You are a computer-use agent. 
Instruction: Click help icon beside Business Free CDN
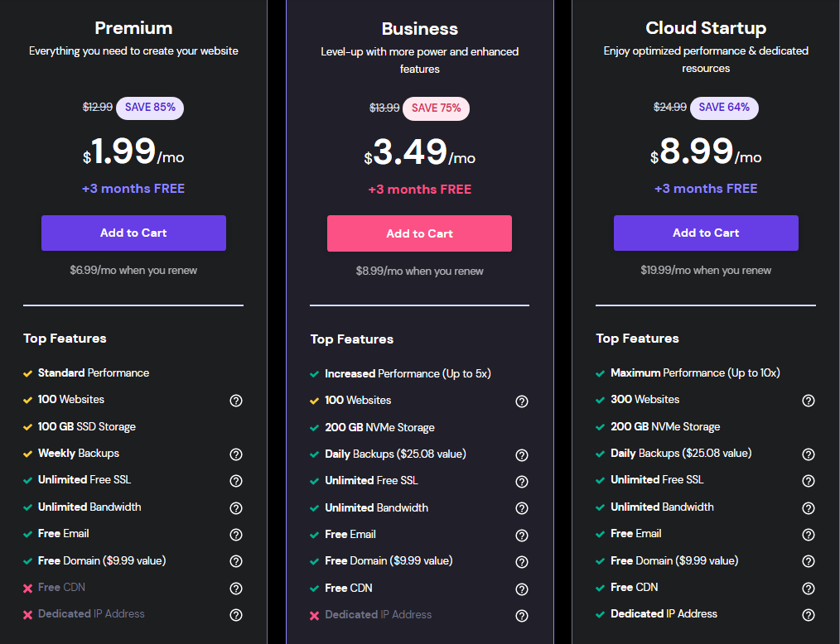522,589
